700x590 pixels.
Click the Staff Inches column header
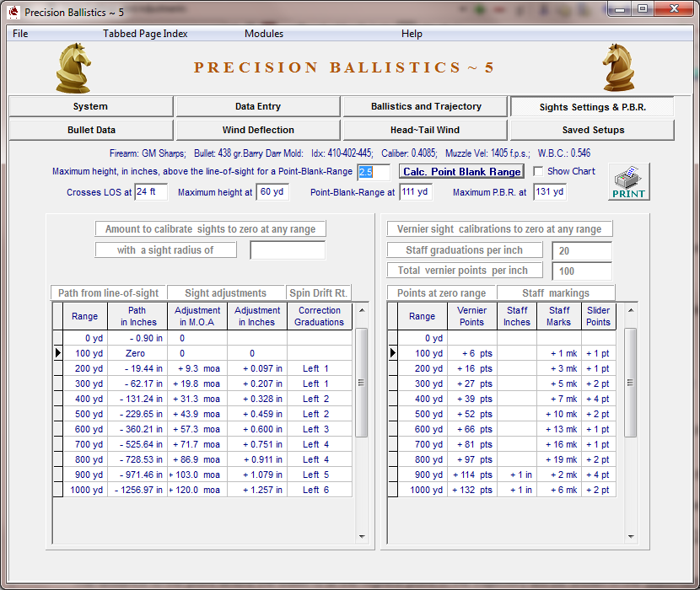517,316
